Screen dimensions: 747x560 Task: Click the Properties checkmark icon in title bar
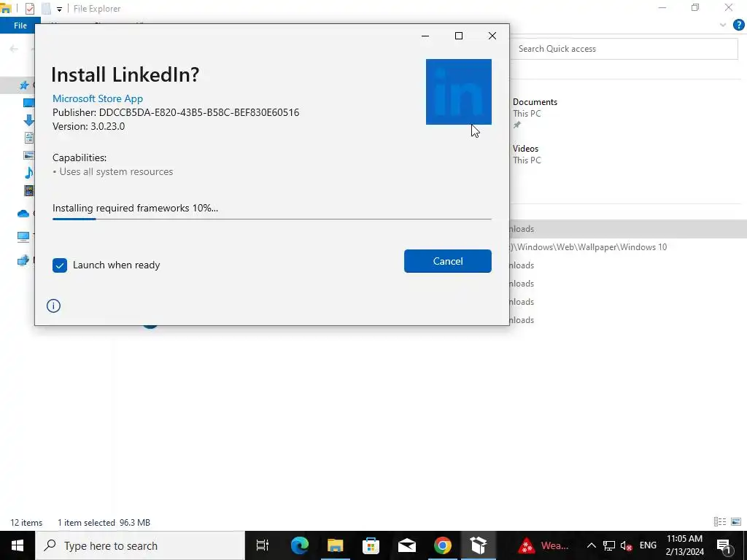[29, 9]
